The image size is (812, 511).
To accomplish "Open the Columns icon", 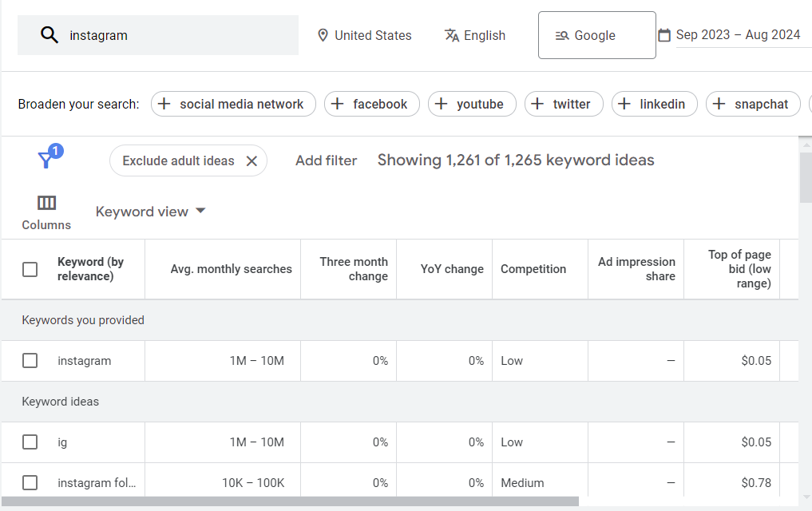I will tap(46, 203).
